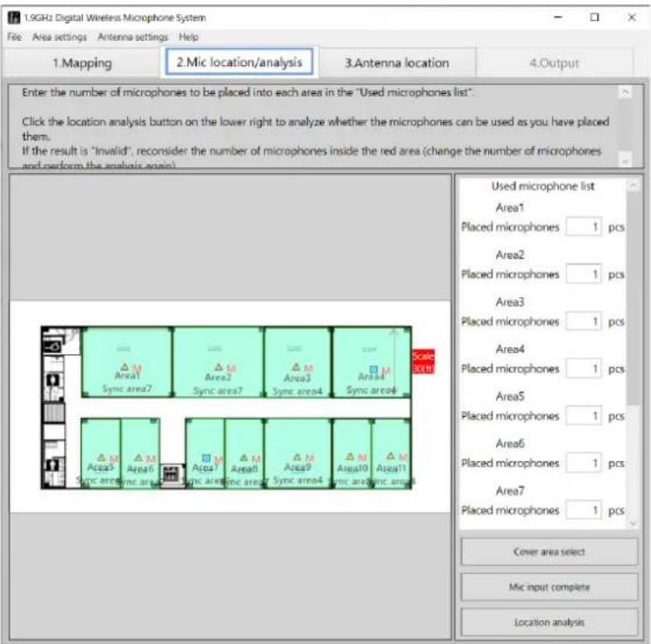Focus the Area7 placed microphones field
Screen dimensions: 651x644
[583, 510]
